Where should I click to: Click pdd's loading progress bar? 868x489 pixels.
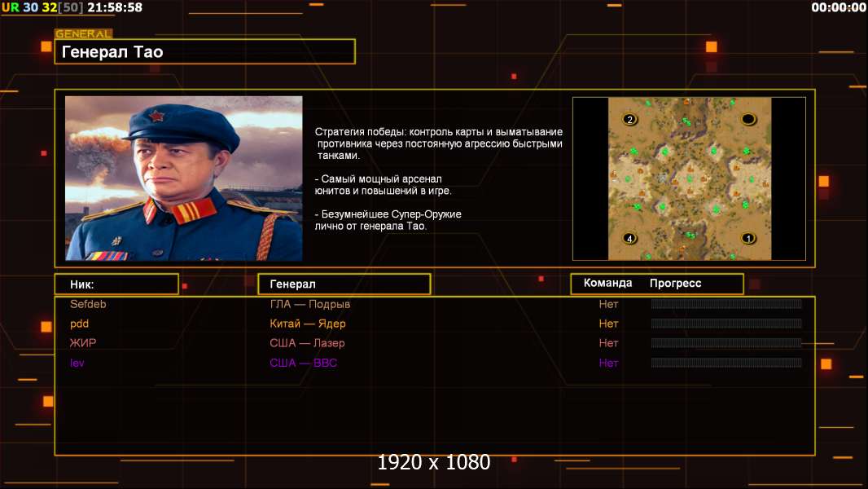coord(726,324)
